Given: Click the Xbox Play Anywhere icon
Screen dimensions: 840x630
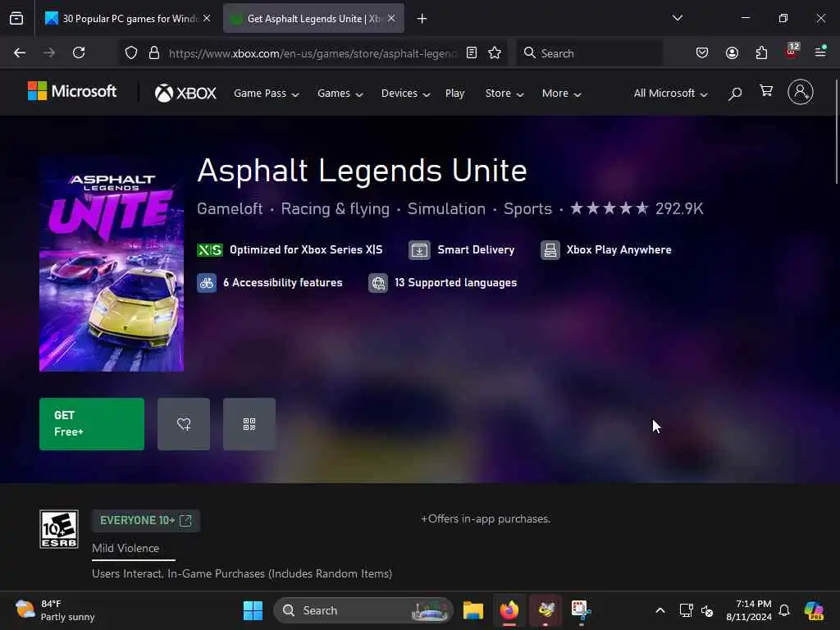Looking at the screenshot, I should point(550,250).
